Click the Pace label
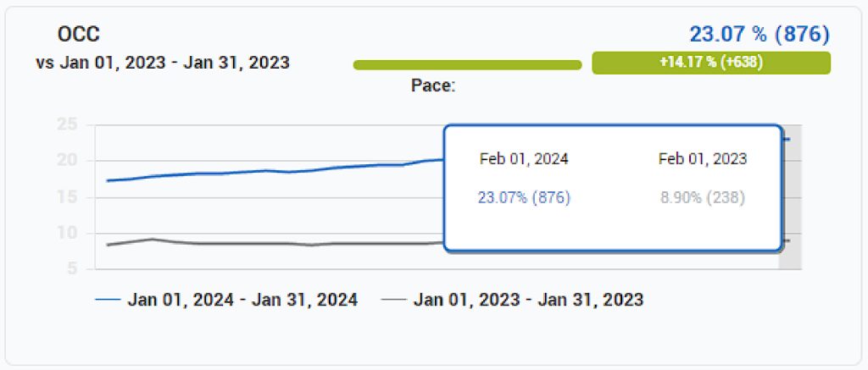 (x=433, y=86)
